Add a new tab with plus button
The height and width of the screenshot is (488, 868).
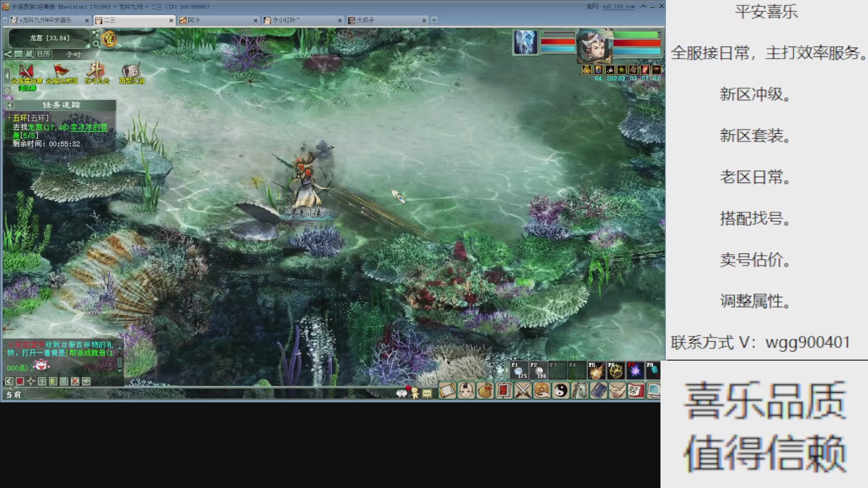tap(434, 20)
